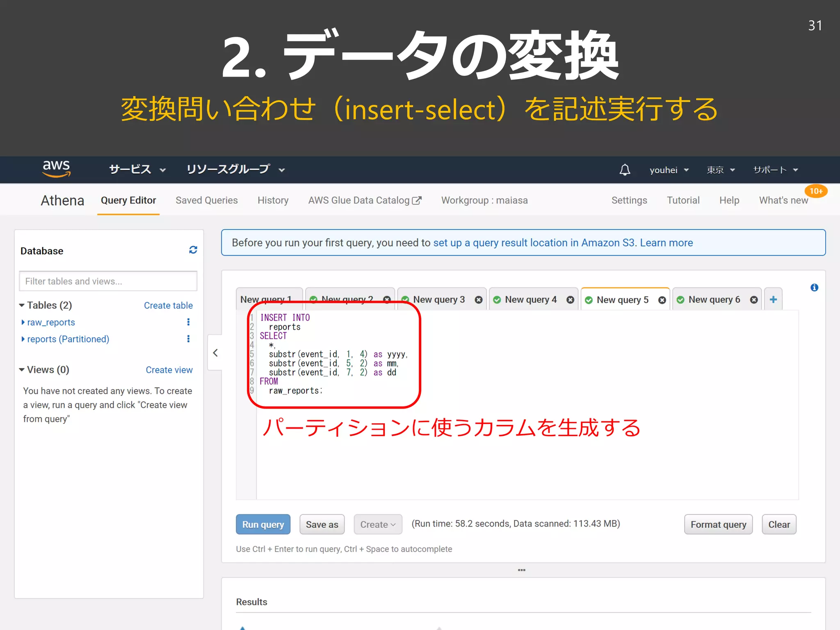Image resolution: width=840 pixels, height=630 pixels.
Task: Open the notifications bell
Action: click(625, 169)
